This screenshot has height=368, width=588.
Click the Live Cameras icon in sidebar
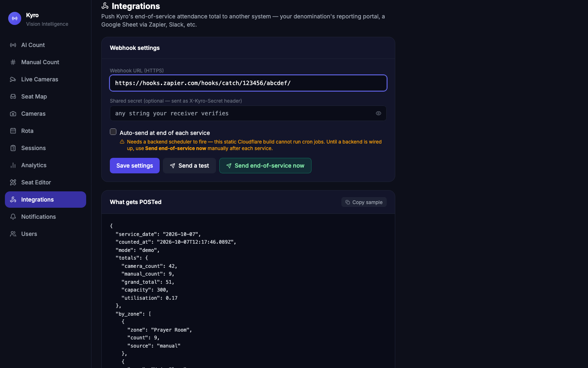pyautogui.click(x=13, y=79)
